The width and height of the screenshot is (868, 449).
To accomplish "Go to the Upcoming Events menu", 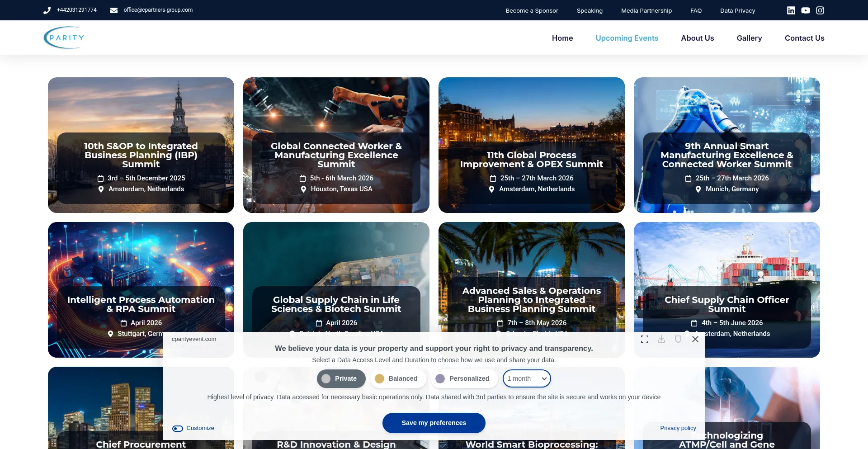I will click(x=627, y=38).
